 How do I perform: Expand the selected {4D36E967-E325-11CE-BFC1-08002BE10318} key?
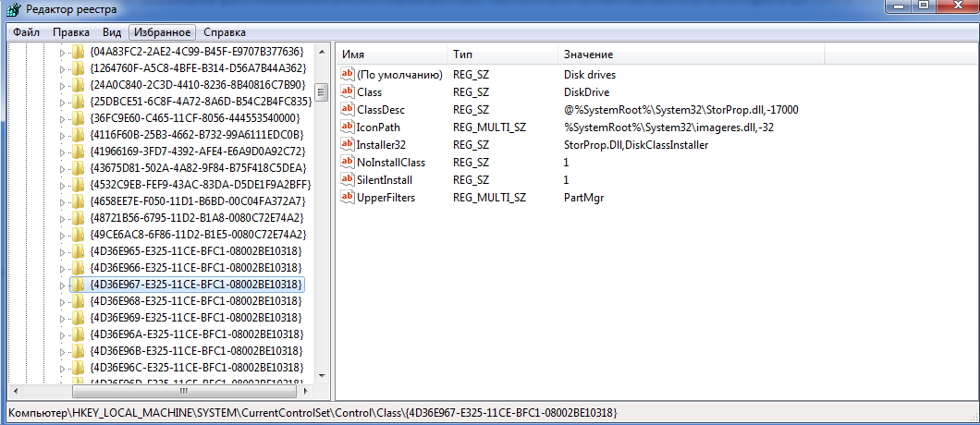62,285
